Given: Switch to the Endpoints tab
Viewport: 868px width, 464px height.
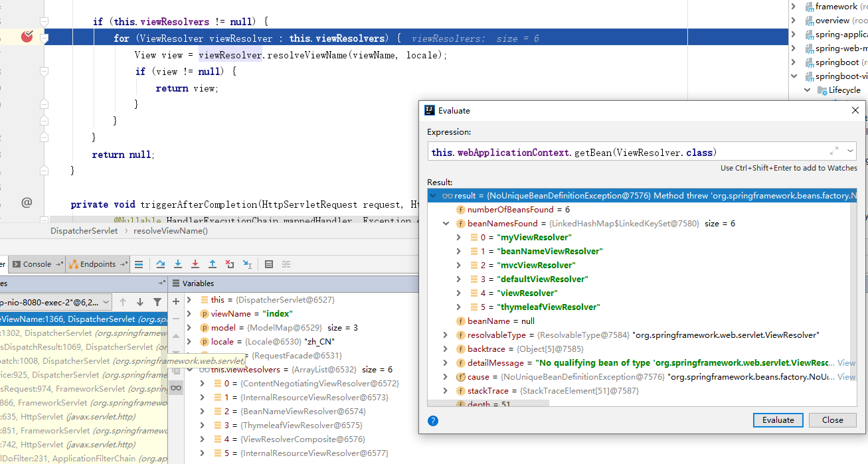Looking at the screenshot, I should click(97, 264).
